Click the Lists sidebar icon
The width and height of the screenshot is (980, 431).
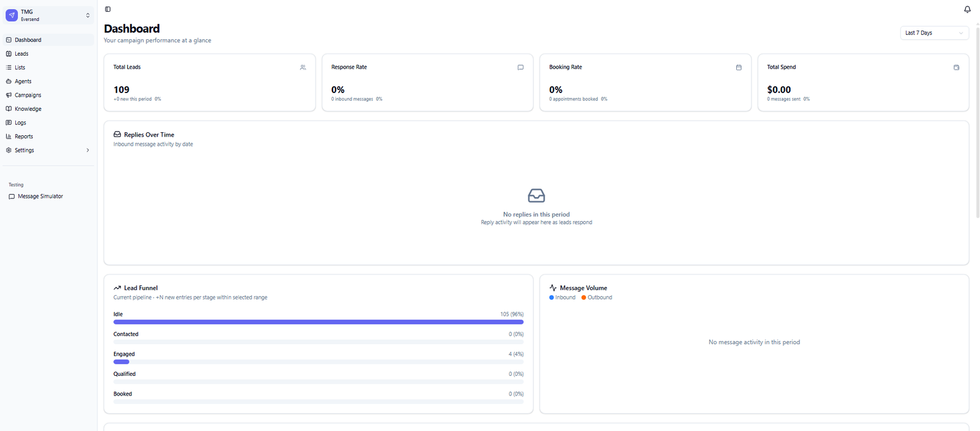[x=9, y=67]
